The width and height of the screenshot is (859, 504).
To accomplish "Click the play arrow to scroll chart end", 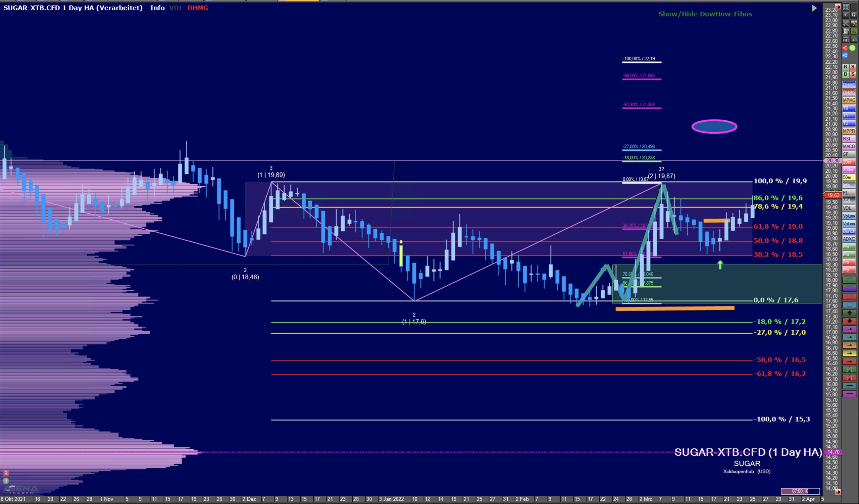I will pyautogui.click(x=814, y=8).
